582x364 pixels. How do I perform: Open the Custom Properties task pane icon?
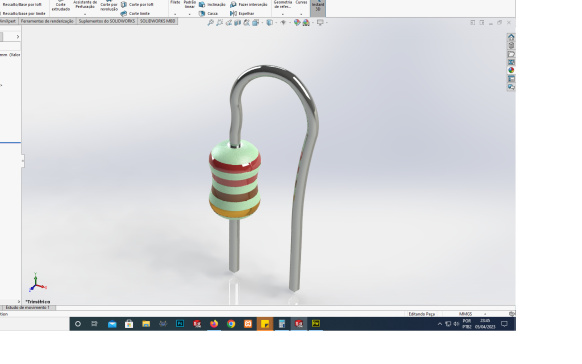pyautogui.click(x=511, y=79)
